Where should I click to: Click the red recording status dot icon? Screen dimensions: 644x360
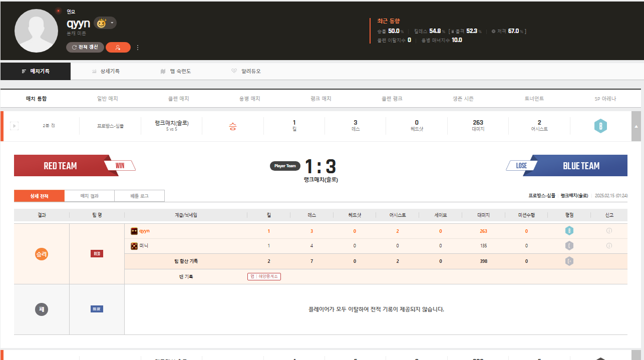58,11
